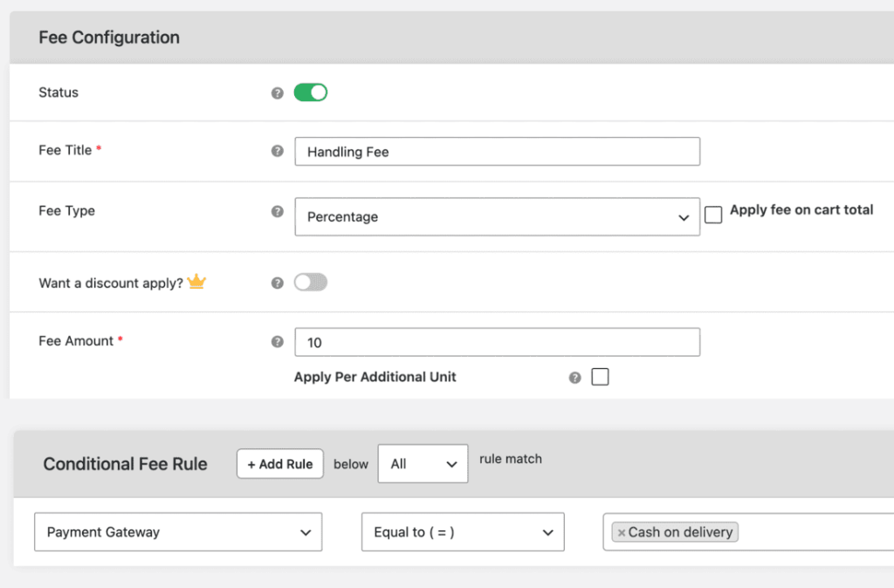
Task: Click the Conditional Fee Rule heading
Action: tap(126, 464)
